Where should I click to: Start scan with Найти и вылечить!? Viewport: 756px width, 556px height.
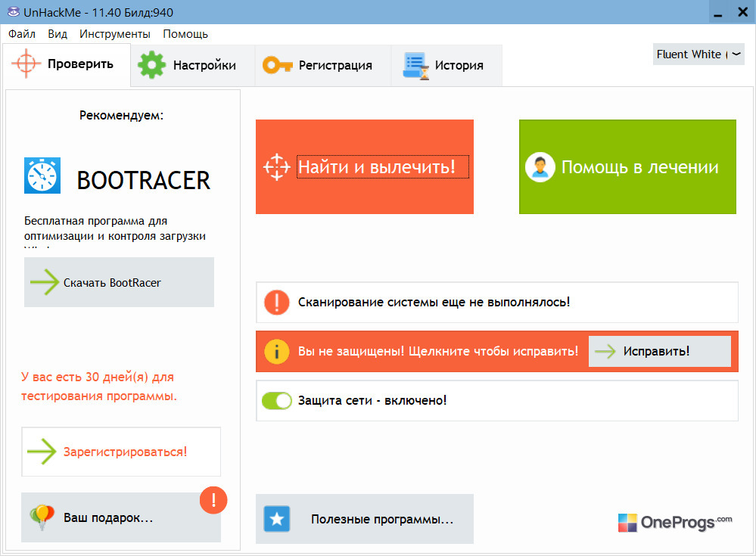pyautogui.click(x=365, y=166)
